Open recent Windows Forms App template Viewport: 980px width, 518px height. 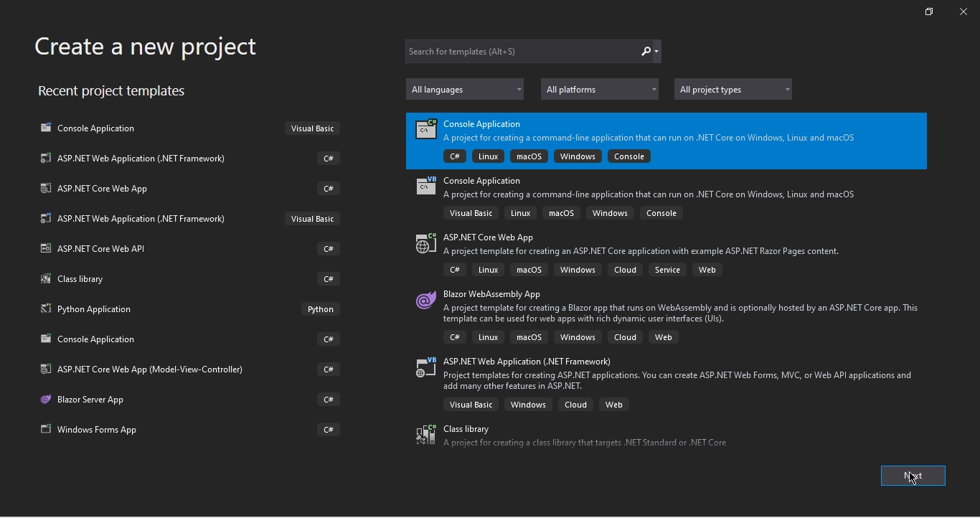coord(97,430)
